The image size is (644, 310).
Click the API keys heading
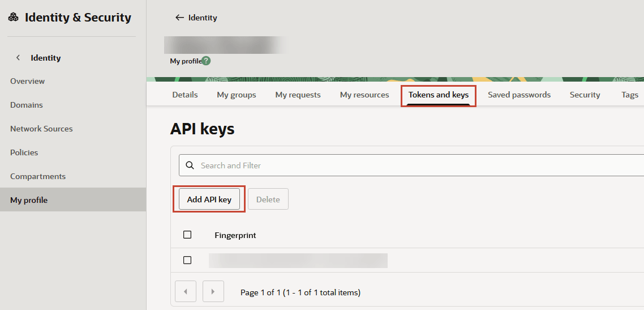[202, 129]
